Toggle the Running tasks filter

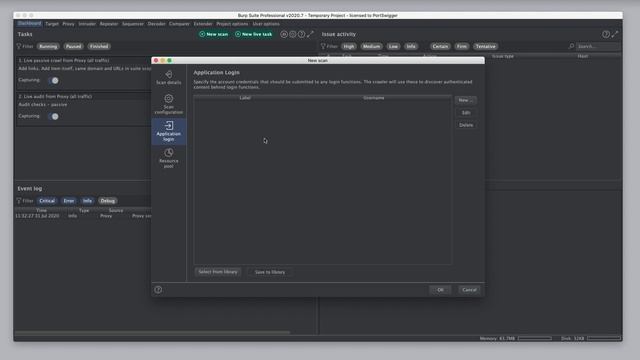[48, 47]
